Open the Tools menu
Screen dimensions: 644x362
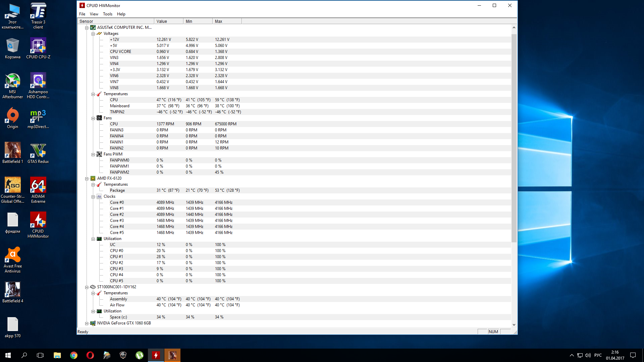(x=107, y=14)
